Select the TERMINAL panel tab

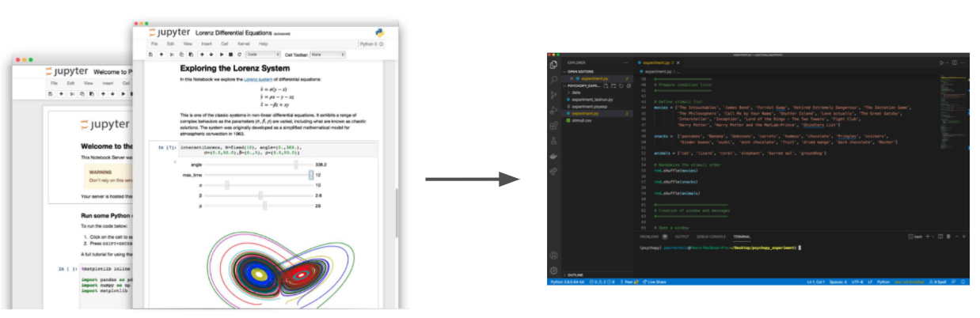(x=742, y=237)
